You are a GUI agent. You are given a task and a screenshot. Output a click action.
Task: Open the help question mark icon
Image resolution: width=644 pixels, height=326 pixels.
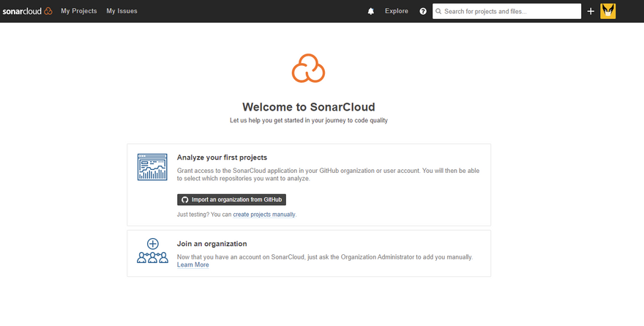(423, 12)
